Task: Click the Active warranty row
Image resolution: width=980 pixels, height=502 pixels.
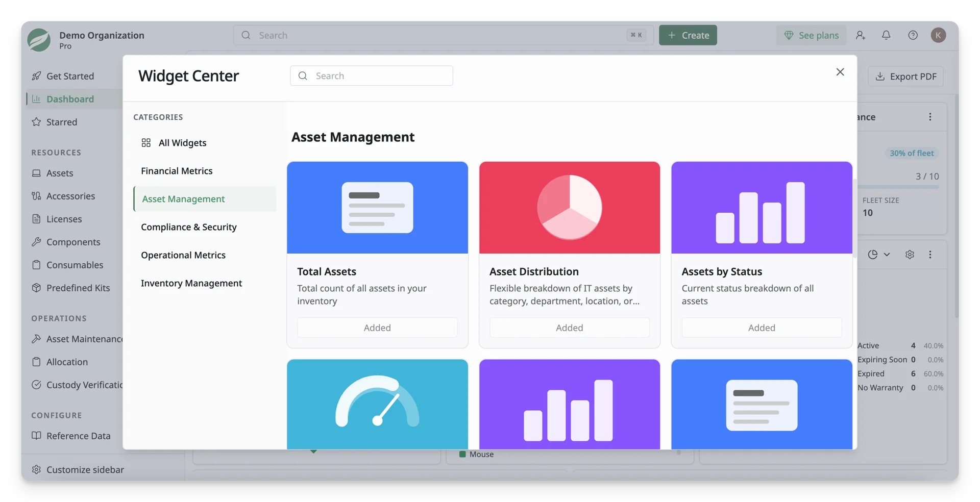Action: 900,345
